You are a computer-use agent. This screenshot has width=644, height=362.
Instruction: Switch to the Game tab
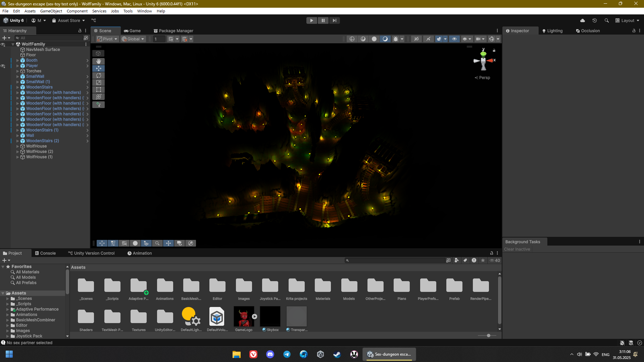(x=132, y=31)
